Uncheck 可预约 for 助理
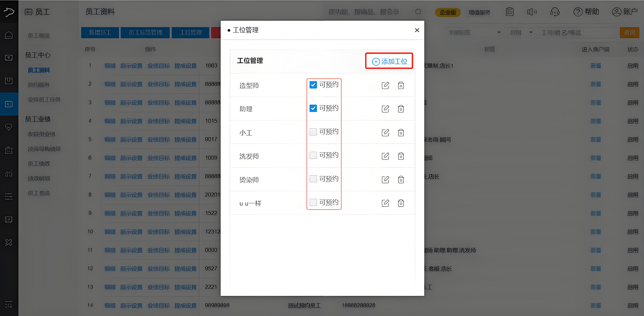This screenshot has height=316, width=644. pyautogui.click(x=313, y=108)
